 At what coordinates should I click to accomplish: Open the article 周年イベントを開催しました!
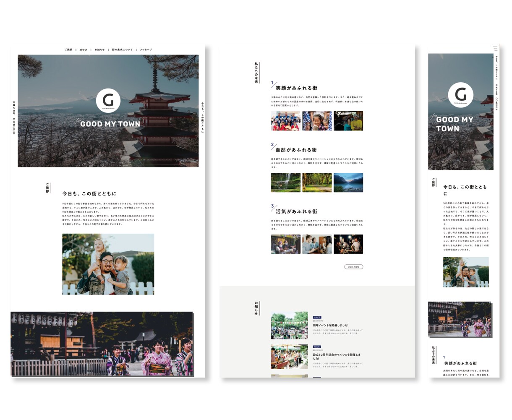[331, 325]
